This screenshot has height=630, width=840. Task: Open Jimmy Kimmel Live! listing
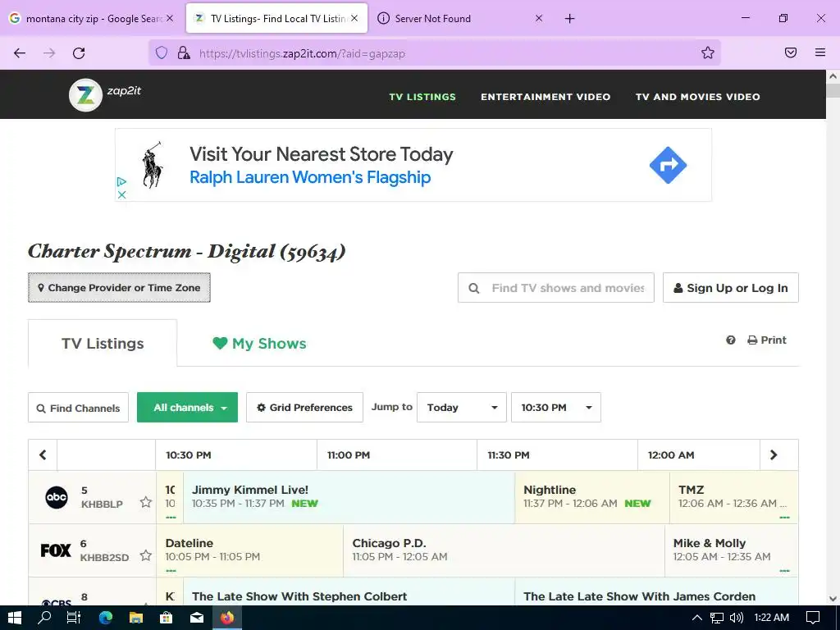click(x=349, y=496)
